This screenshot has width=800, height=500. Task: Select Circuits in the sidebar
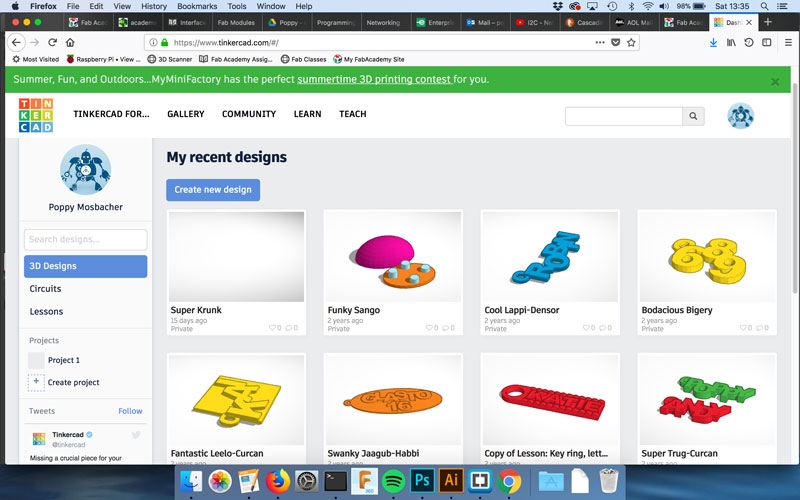pos(45,289)
